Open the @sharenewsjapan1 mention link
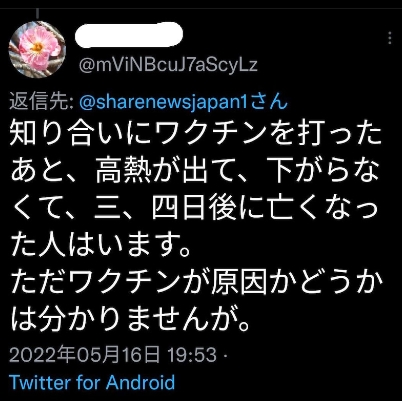The height and width of the screenshot is (401, 402). click(164, 101)
